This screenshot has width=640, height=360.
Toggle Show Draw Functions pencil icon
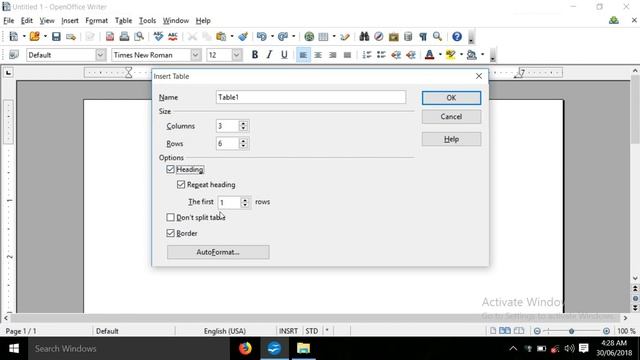pyautogui.click(x=345, y=37)
